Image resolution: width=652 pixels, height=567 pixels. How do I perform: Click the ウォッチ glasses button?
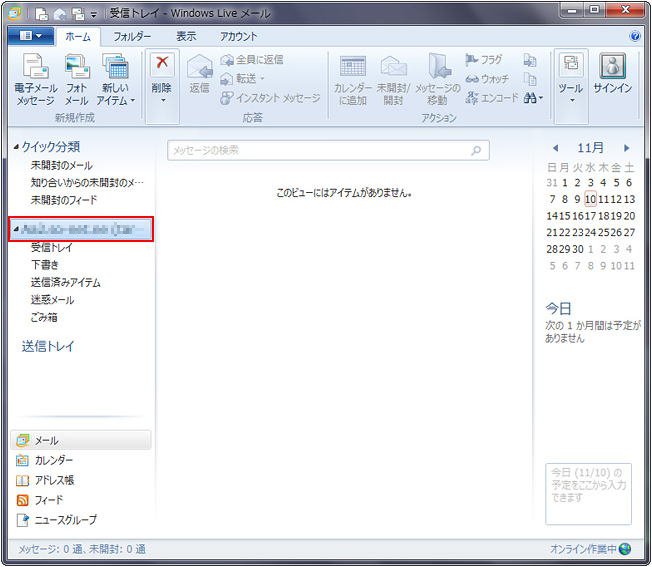tap(487, 79)
